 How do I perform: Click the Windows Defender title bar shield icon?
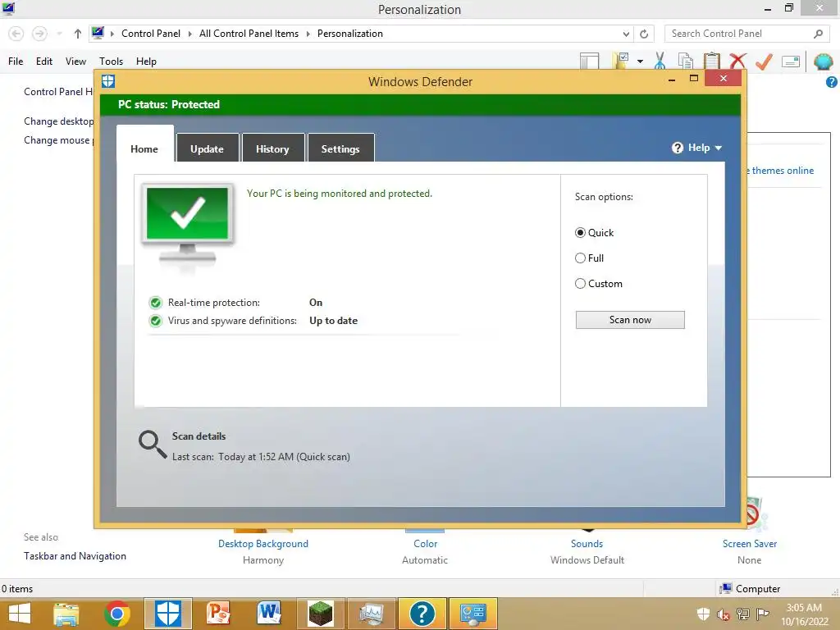108,81
